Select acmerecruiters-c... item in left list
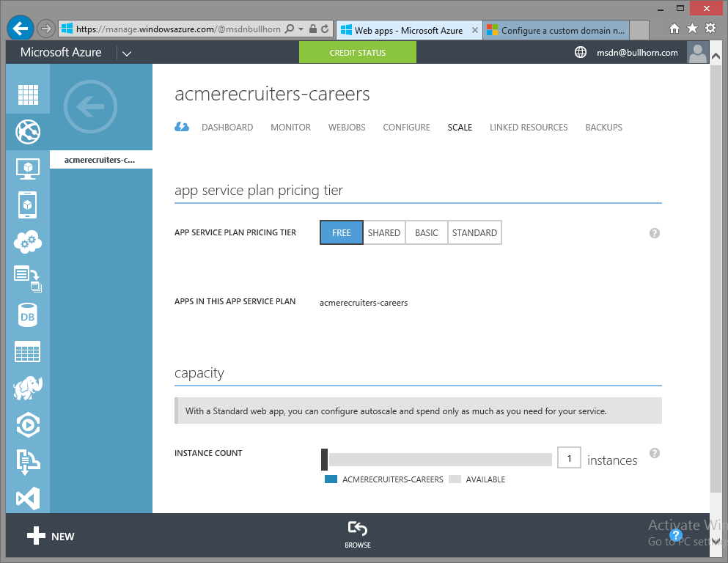Viewport: 728px width, 563px height. 101,160
